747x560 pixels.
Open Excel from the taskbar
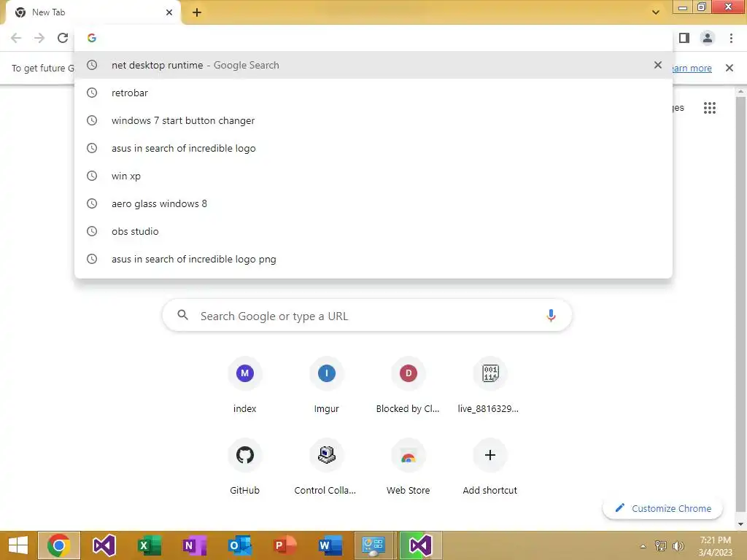pyautogui.click(x=149, y=545)
